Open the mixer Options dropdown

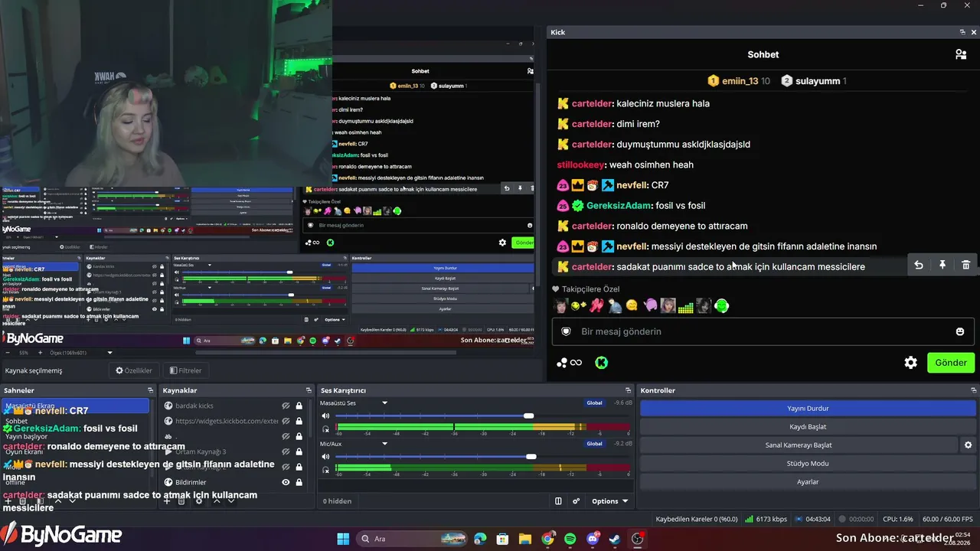click(609, 501)
